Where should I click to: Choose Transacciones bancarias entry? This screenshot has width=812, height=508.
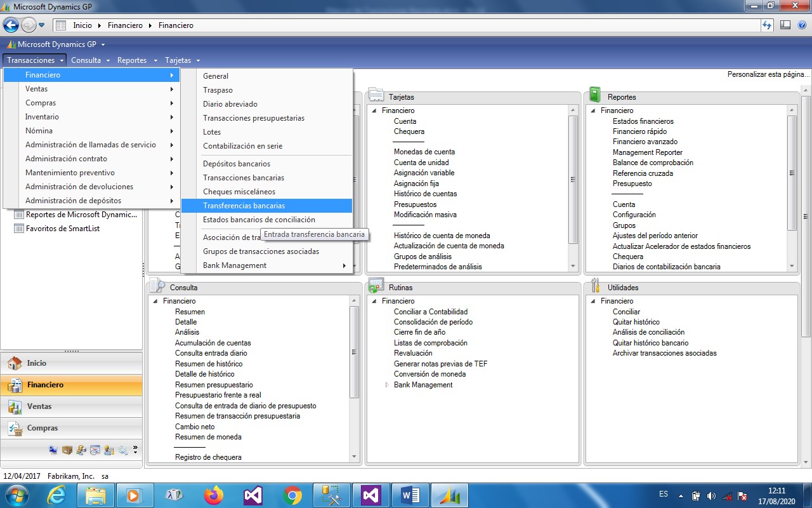(x=266, y=178)
